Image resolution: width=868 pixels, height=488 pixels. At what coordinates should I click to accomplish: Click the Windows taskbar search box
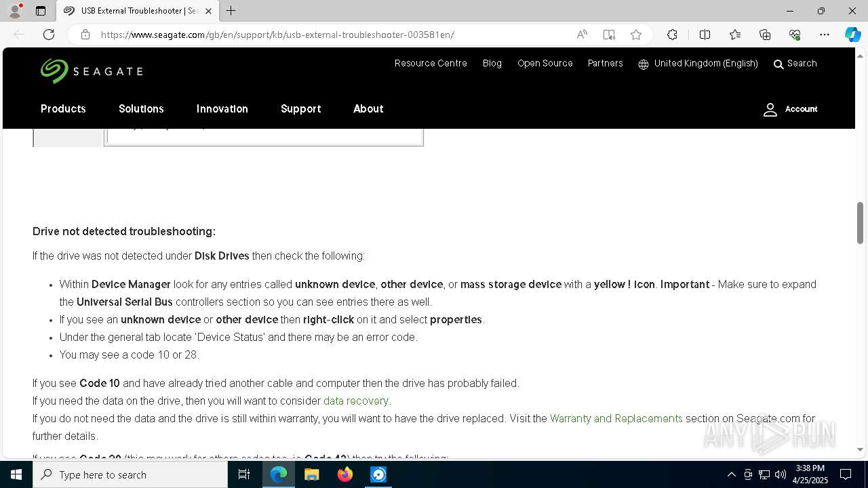(130, 474)
